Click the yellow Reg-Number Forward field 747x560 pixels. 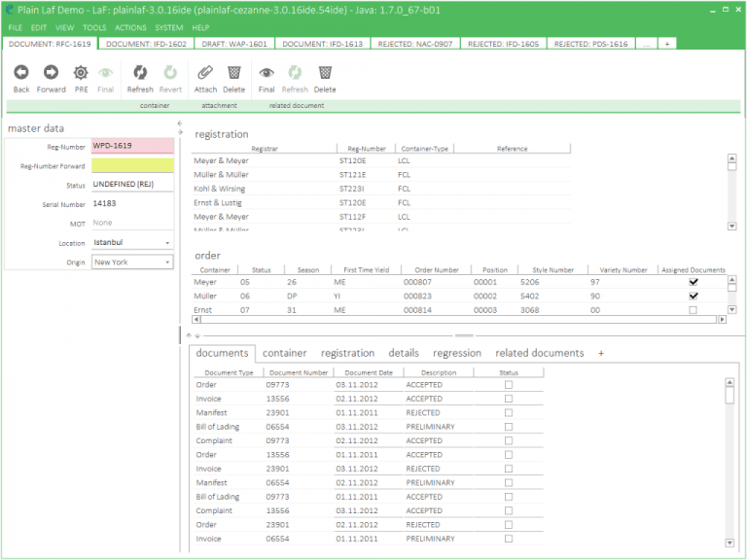click(x=132, y=165)
